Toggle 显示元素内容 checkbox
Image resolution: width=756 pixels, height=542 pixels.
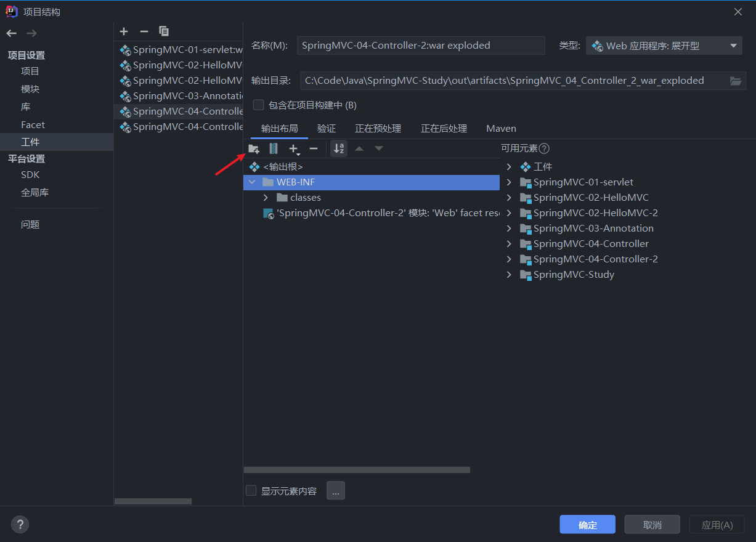[x=251, y=491]
